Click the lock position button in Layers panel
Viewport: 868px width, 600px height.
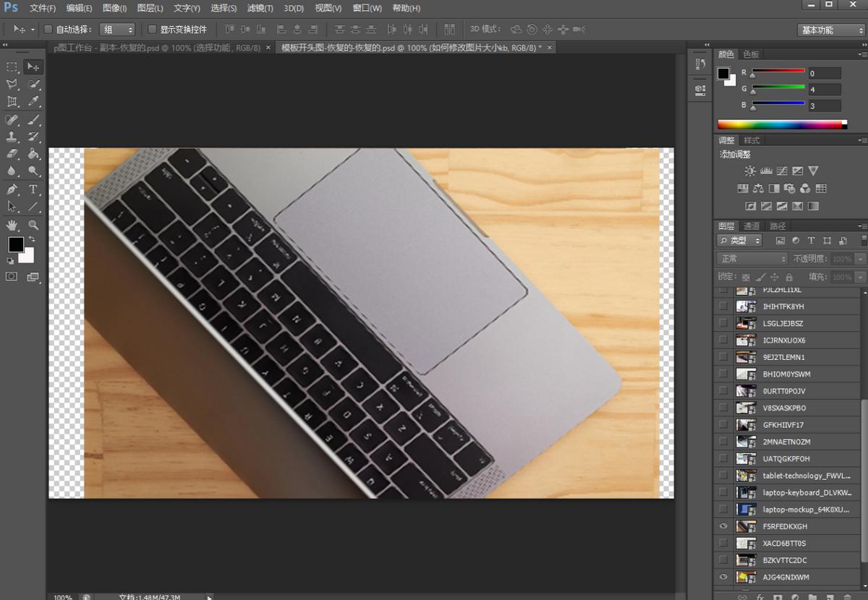pos(775,277)
